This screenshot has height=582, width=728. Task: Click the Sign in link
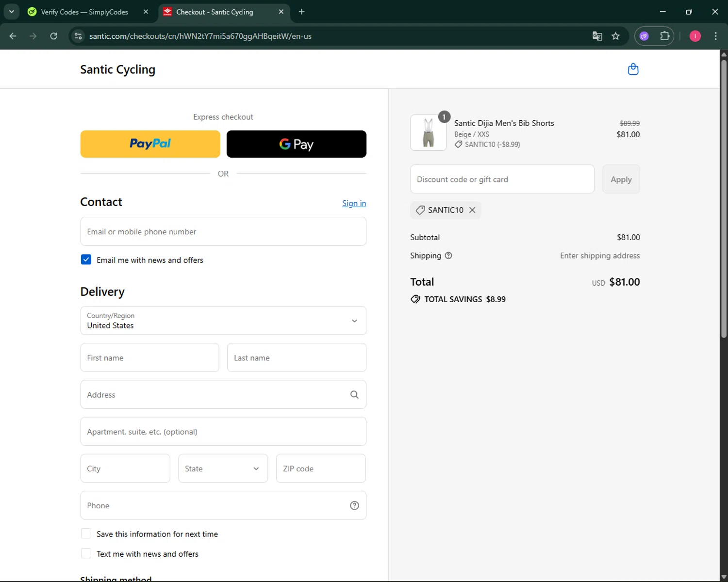[x=354, y=203]
